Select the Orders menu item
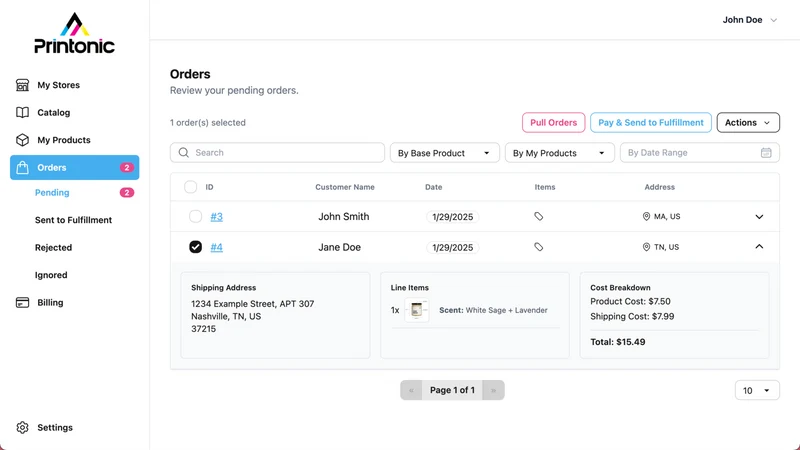 click(x=74, y=167)
